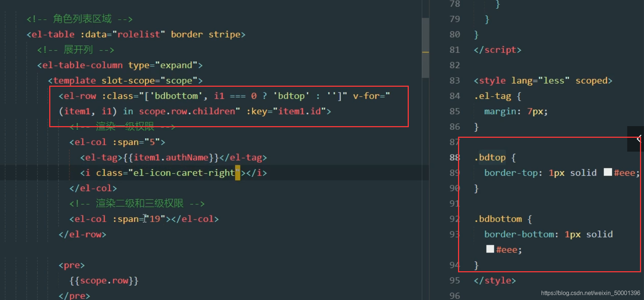Click the closing </script> tag
Screen dimensions: 644x300
coord(497,50)
